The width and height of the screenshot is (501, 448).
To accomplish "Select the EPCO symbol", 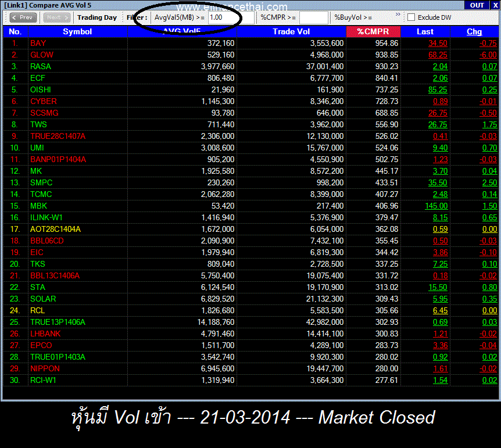I will tap(41, 345).
